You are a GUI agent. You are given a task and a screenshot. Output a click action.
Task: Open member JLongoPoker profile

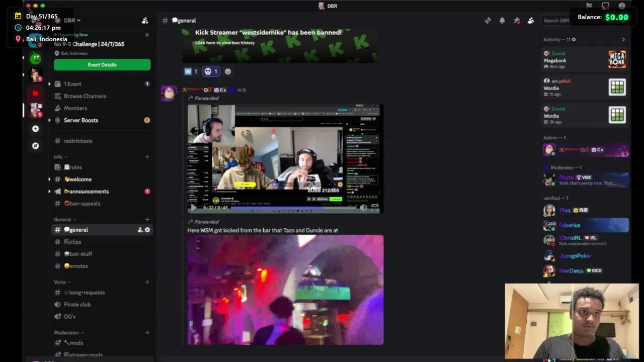point(585,256)
